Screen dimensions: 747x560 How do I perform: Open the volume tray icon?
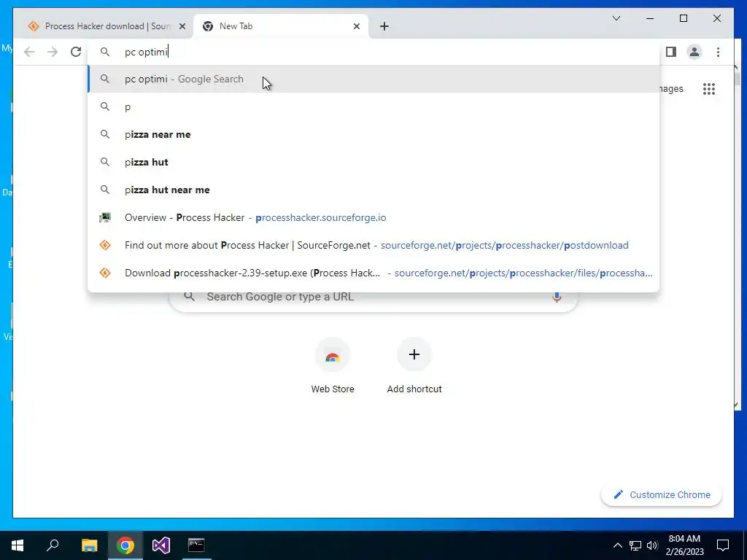(652, 545)
